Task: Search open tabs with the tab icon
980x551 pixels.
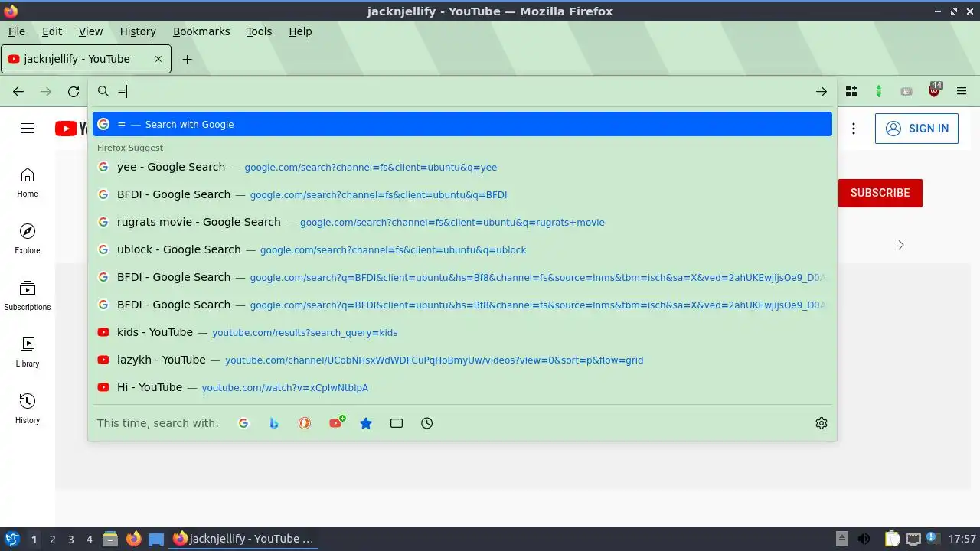Action: [397, 423]
